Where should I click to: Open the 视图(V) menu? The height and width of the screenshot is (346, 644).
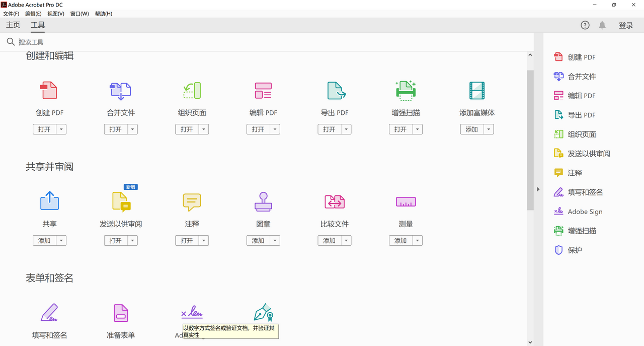pos(56,14)
